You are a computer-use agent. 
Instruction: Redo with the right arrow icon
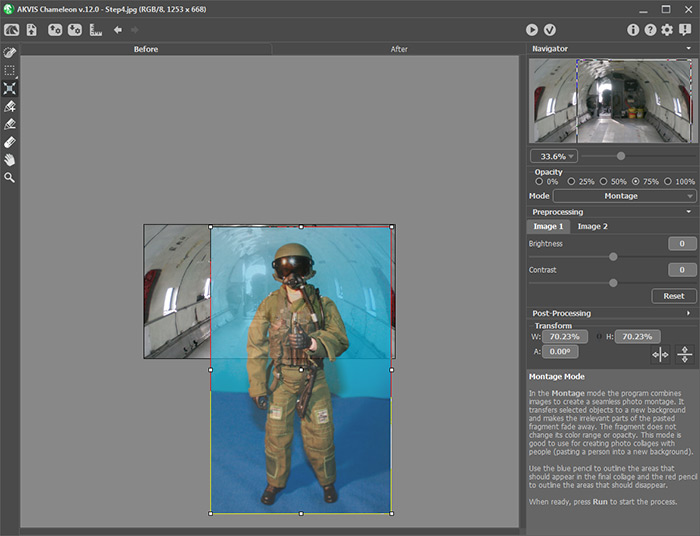pos(134,30)
